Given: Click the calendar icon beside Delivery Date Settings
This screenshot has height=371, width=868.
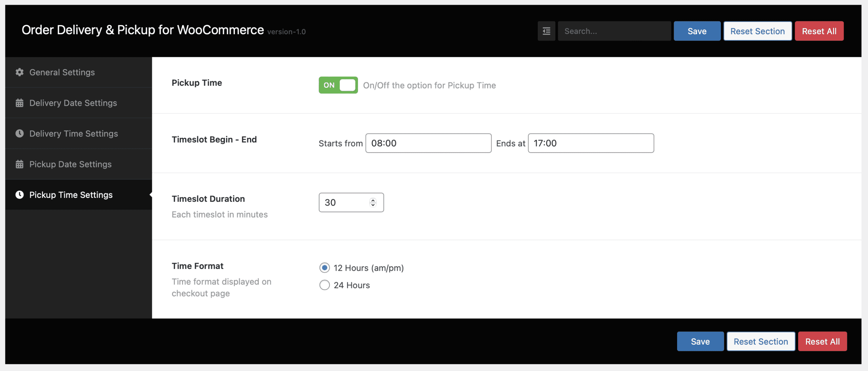Looking at the screenshot, I should [19, 102].
